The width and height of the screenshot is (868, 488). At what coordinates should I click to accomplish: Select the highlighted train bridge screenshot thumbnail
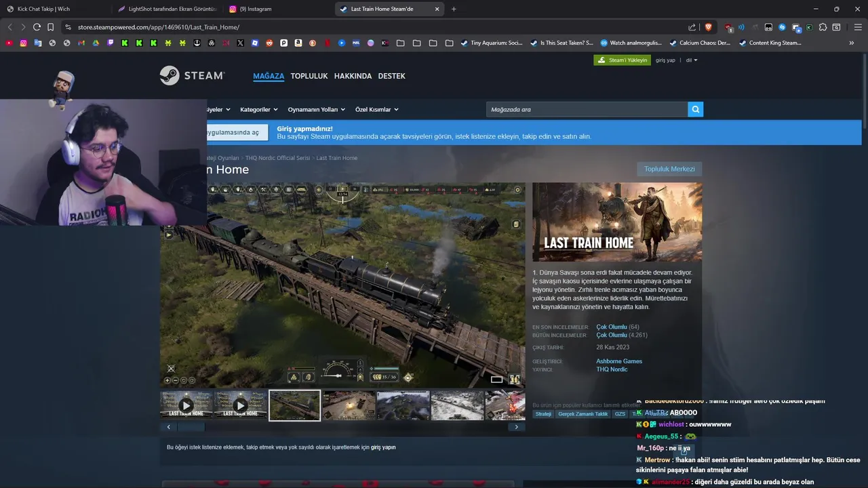pos(294,405)
